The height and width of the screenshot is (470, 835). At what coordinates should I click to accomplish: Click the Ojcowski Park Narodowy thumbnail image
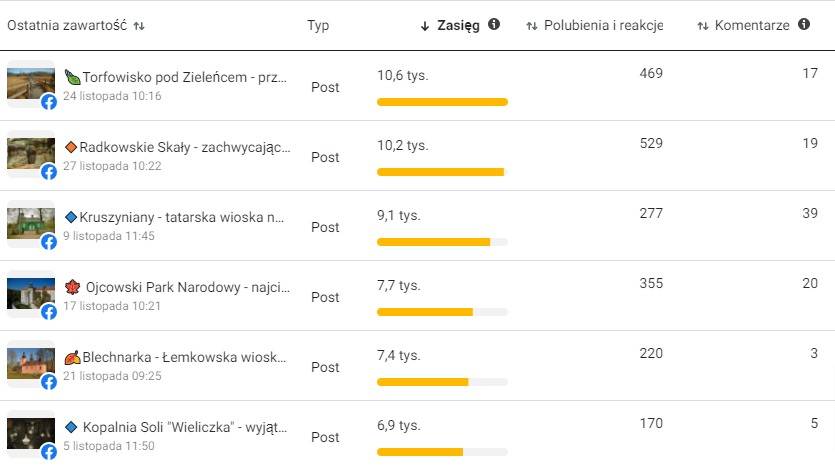(x=31, y=293)
